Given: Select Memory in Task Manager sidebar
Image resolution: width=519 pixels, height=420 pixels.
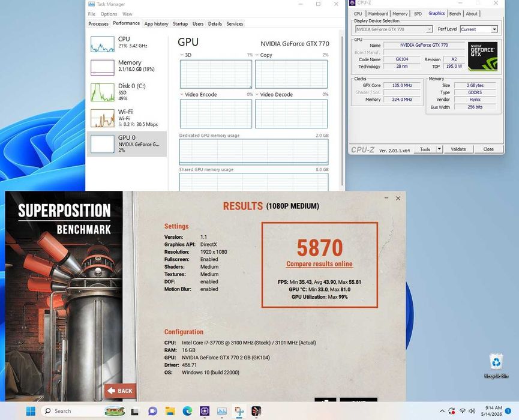Looking at the screenshot, I should 127,67.
